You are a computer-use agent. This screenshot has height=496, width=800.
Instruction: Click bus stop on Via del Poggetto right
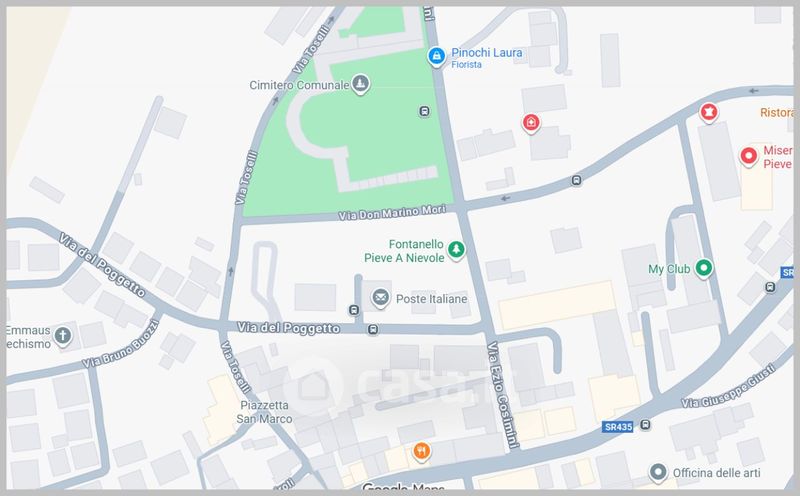click(x=373, y=330)
